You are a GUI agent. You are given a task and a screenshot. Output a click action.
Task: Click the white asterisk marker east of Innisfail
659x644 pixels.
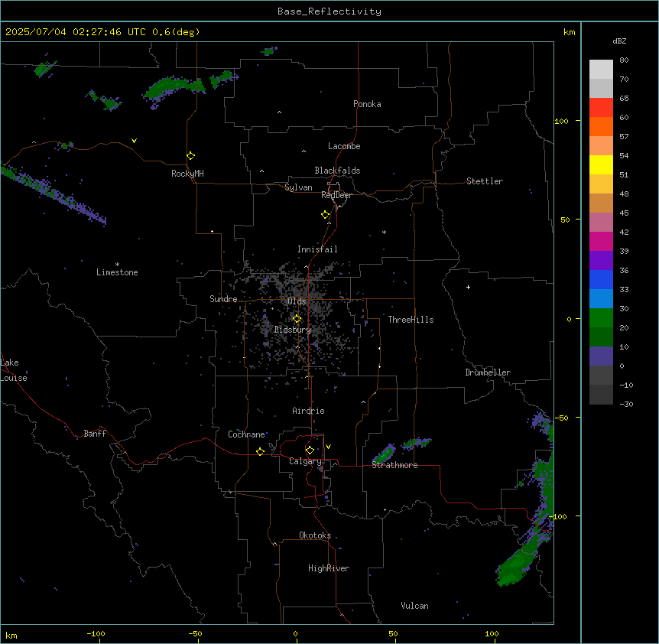(384, 232)
